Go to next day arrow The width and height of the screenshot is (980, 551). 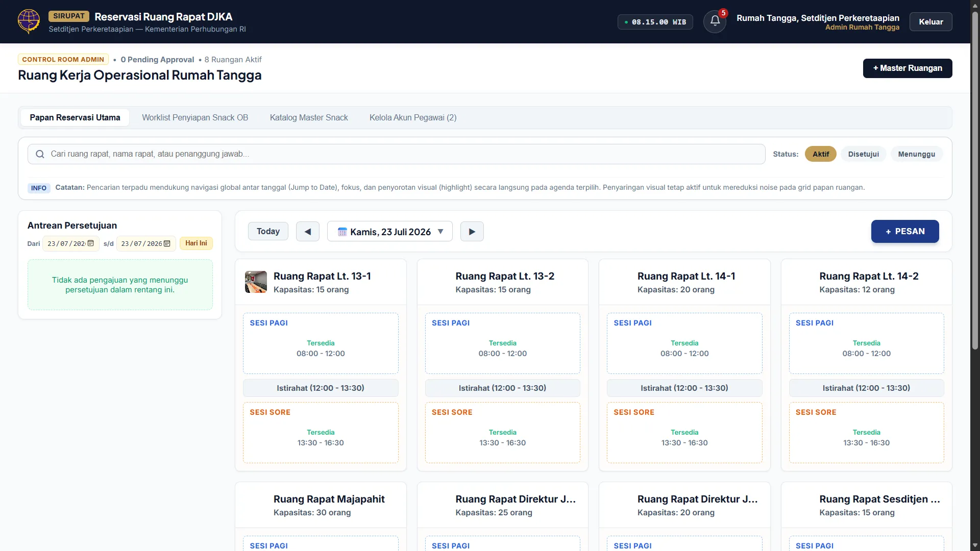[x=472, y=232]
